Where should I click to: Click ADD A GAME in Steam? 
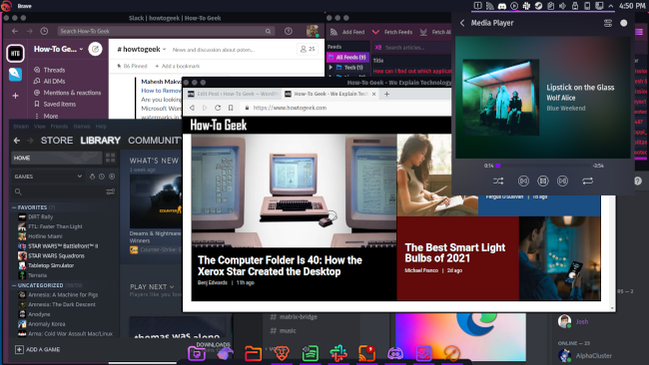tap(38, 350)
